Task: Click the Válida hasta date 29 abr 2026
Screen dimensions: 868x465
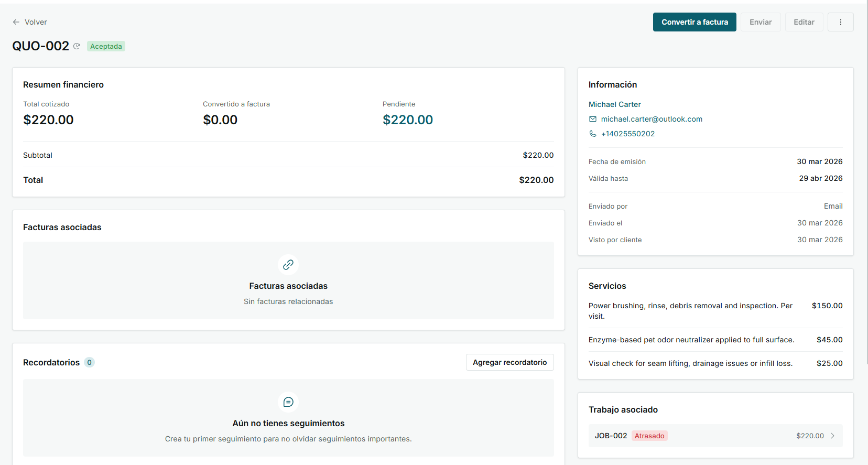Action: point(821,178)
